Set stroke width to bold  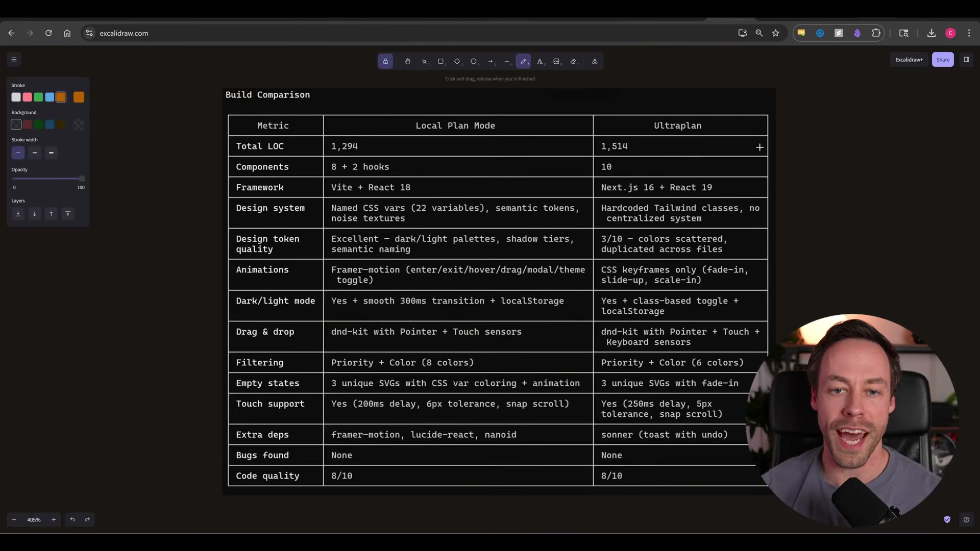point(35,153)
